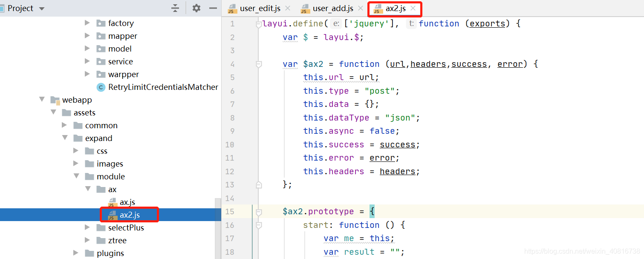Select ax2.js in the project tree
Image resolution: width=644 pixels, height=259 pixels.
(130, 215)
